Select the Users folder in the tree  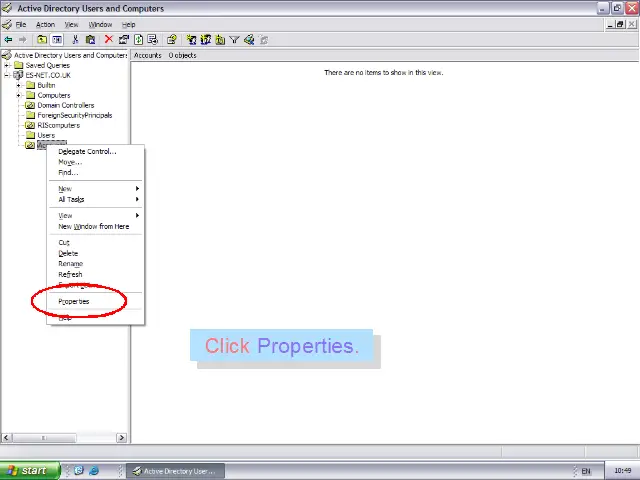point(46,135)
